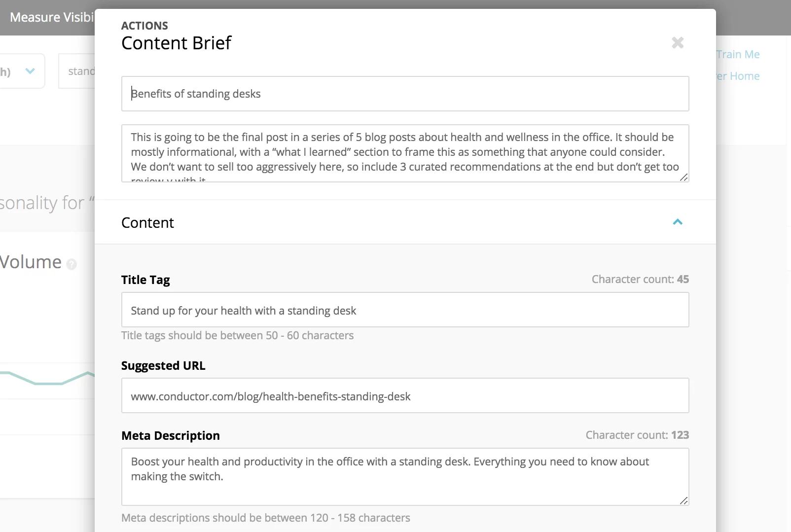Edit the Title Tag field
The width and height of the screenshot is (791, 532).
pyautogui.click(x=404, y=310)
